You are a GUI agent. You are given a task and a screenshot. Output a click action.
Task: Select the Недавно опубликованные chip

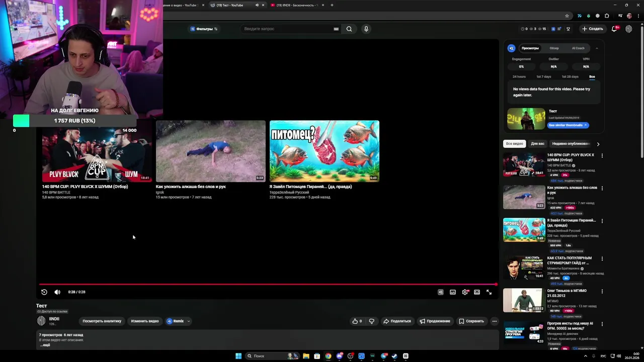click(x=570, y=144)
